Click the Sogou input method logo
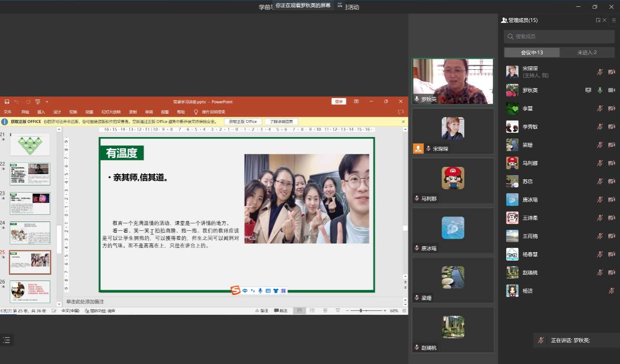620x364 pixels. point(235,291)
